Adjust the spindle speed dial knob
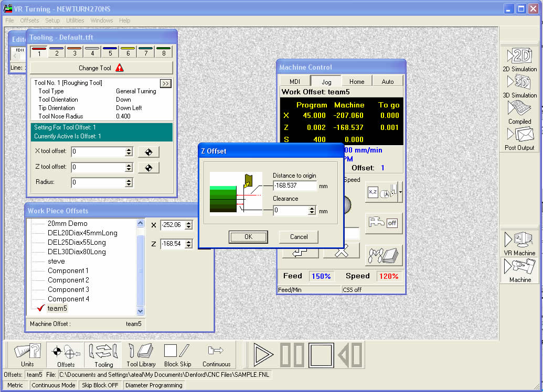This screenshot has height=392, width=543. pos(346,204)
